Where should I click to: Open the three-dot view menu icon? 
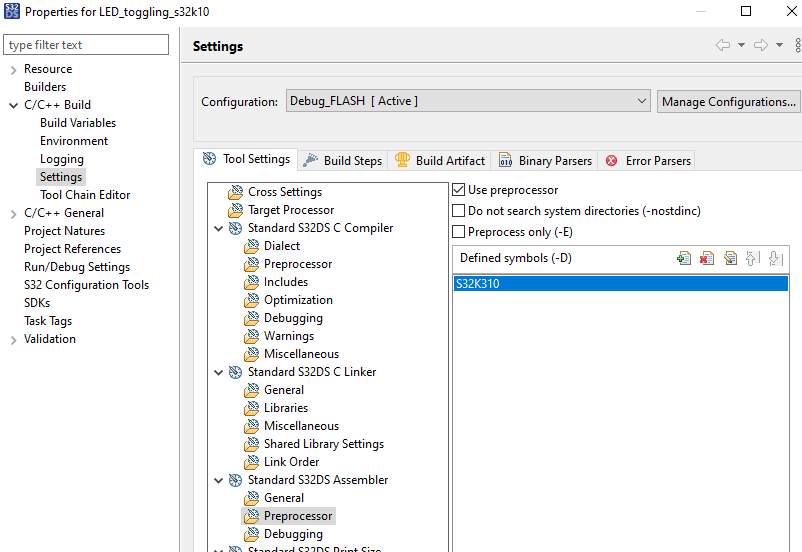(797, 45)
